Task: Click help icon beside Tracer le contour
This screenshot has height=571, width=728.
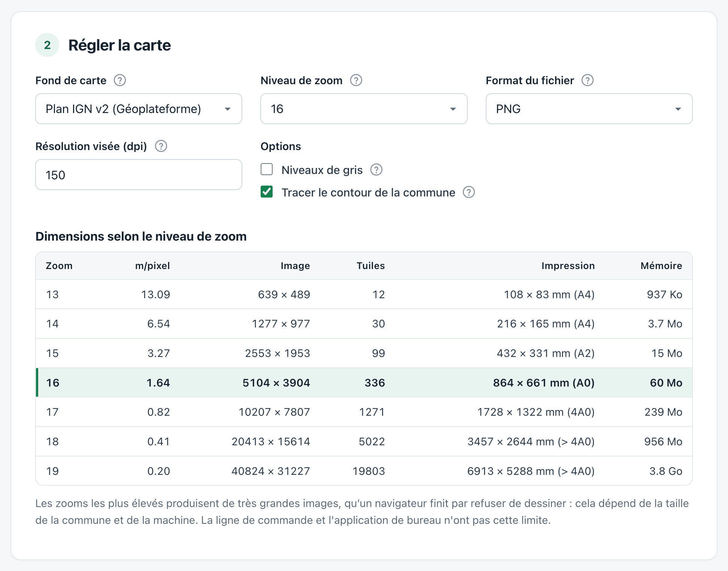Action: click(469, 192)
